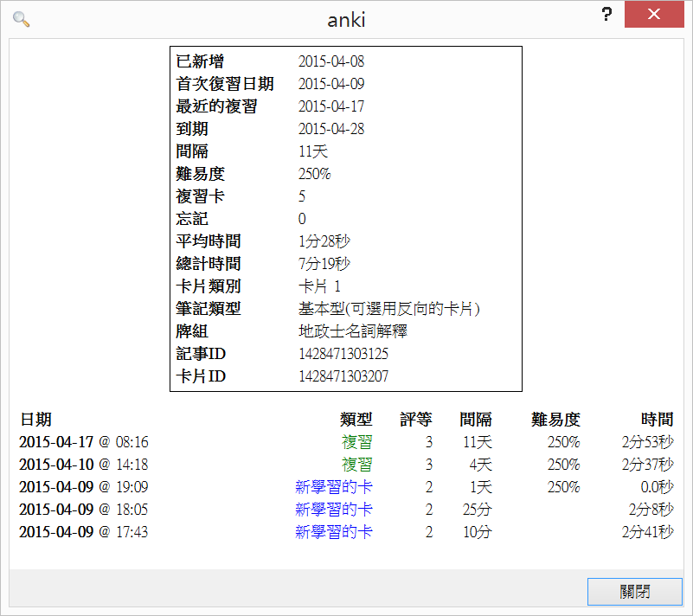
Task: Select the added date 2015-04-08
Action: [x=331, y=61]
